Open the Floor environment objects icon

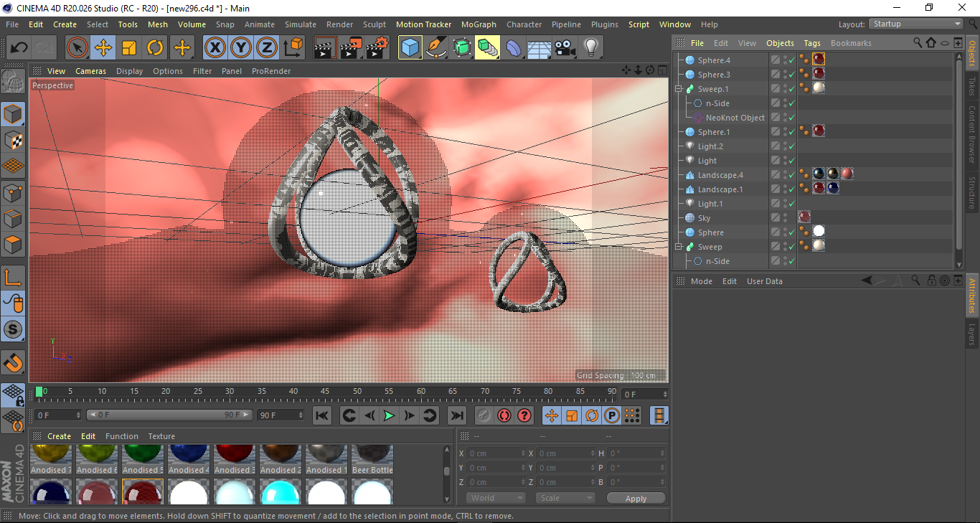coord(539,48)
